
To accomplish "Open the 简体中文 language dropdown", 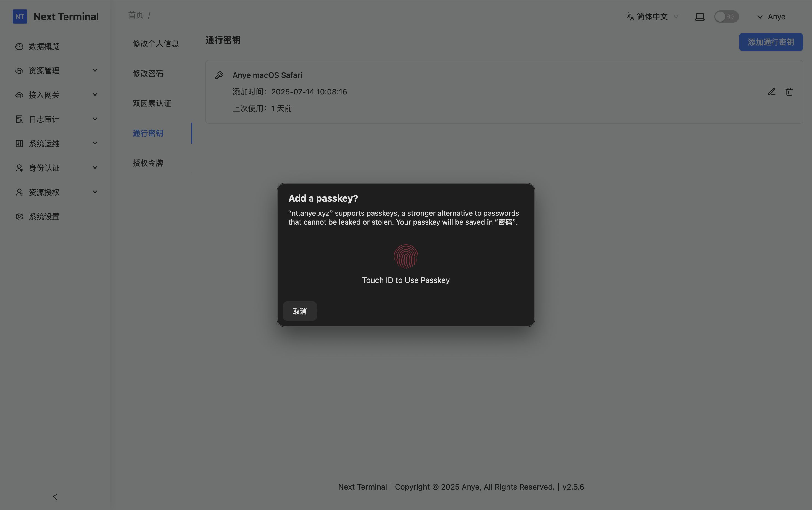I will tap(652, 17).
